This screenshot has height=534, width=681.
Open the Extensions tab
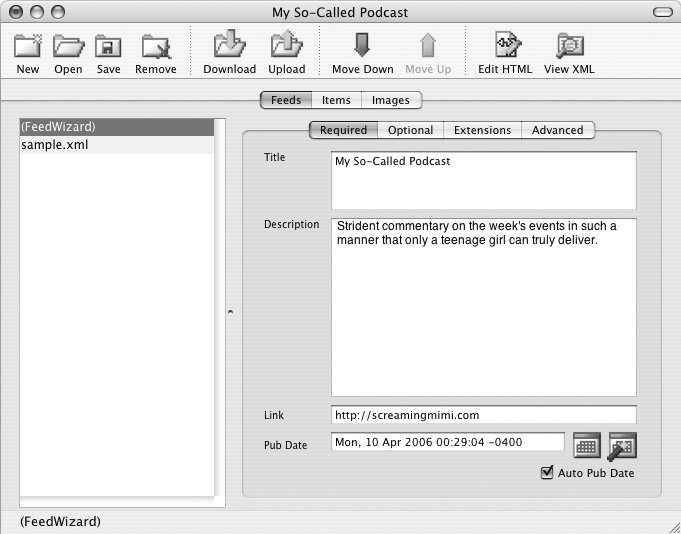(x=482, y=130)
